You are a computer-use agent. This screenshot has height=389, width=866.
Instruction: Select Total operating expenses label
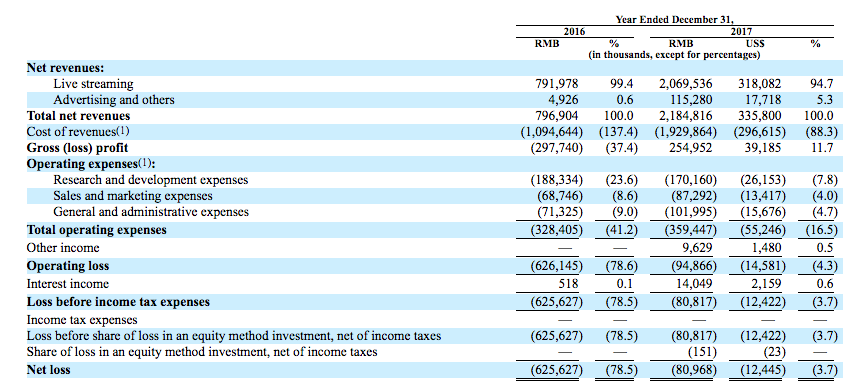[97, 230]
